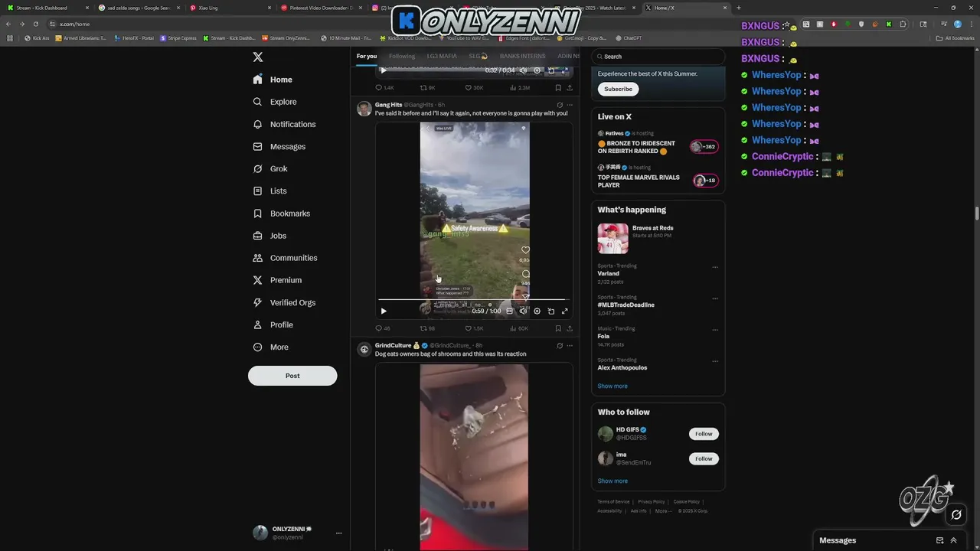The width and height of the screenshot is (980, 551).
Task: Share the Gang Hits post
Action: [570, 328]
